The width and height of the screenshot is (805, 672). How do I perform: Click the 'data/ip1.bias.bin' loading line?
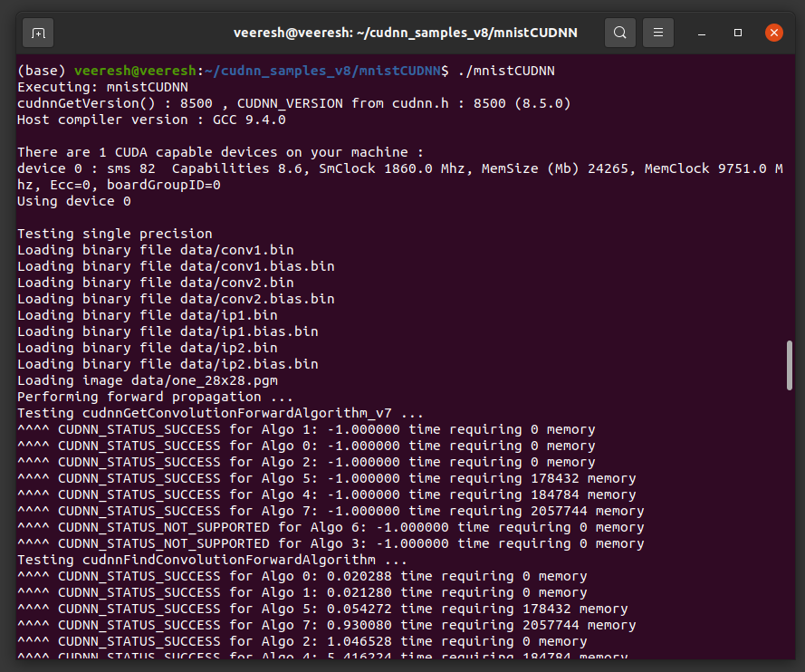[168, 331]
